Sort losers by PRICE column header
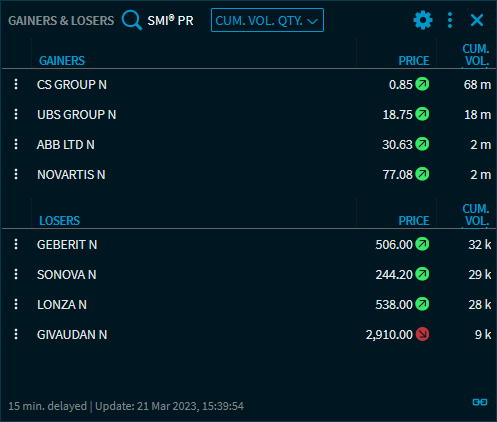The width and height of the screenshot is (497, 422). (414, 221)
